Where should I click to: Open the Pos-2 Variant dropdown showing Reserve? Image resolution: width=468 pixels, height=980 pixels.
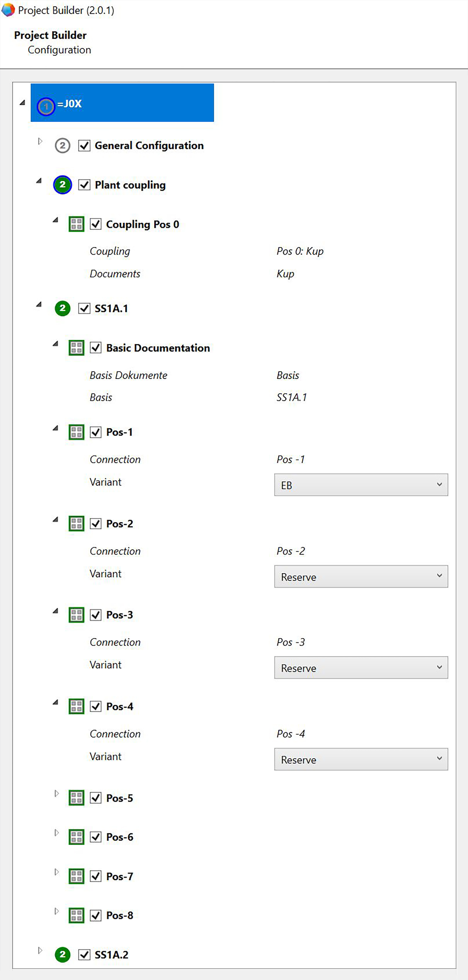click(361, 577)
